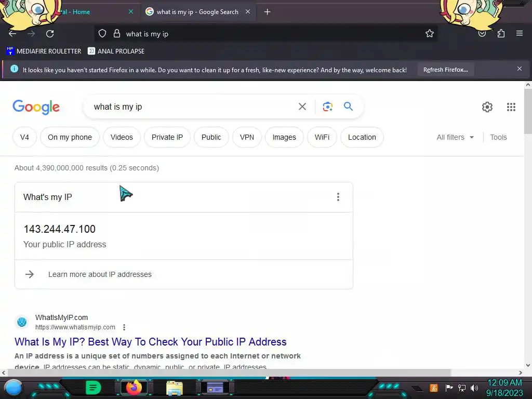The height and width of the screenshot is (399, 532).
Task: Open the Firefox extensions puzzle icon
Action: [x=501, y=34]
